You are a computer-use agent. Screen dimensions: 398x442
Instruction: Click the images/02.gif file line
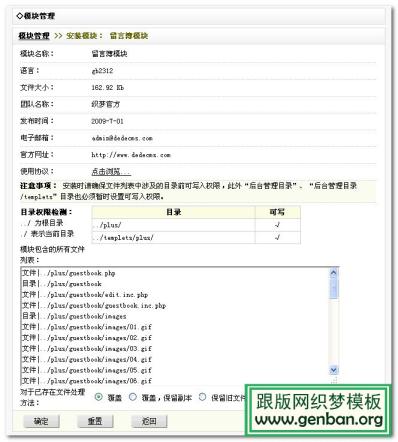tap(87, 338)
